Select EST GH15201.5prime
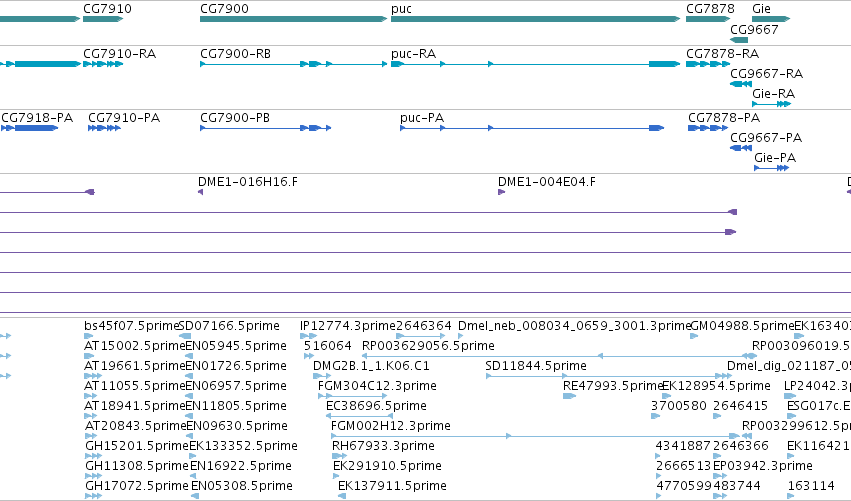The width and height of the screenshot is (851, 501). 137,446
